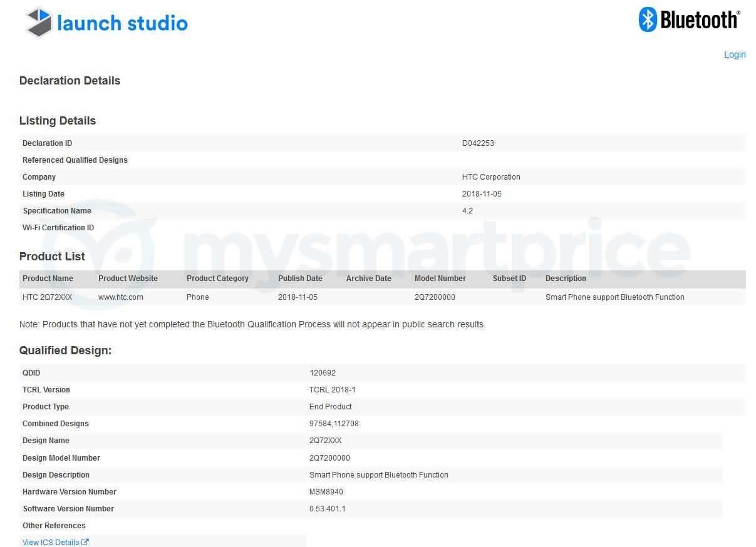Select hardware version MSM8940
The height and width of the screenshot is (547, 756).
[326, 492]
